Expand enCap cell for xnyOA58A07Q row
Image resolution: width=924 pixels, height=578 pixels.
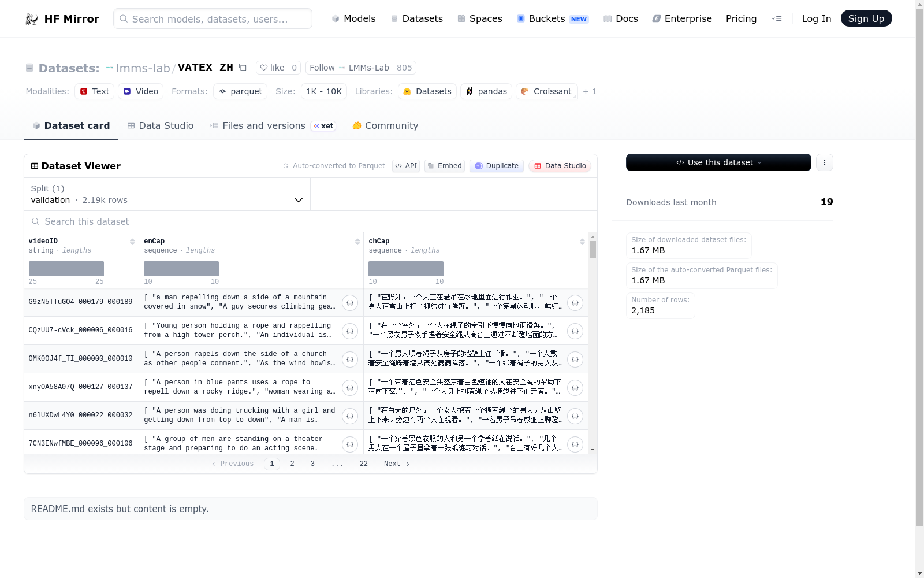coord(350,388)
